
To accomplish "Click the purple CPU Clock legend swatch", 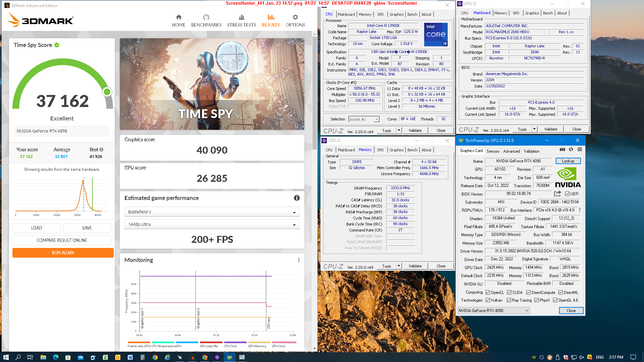I will [235, 343].
